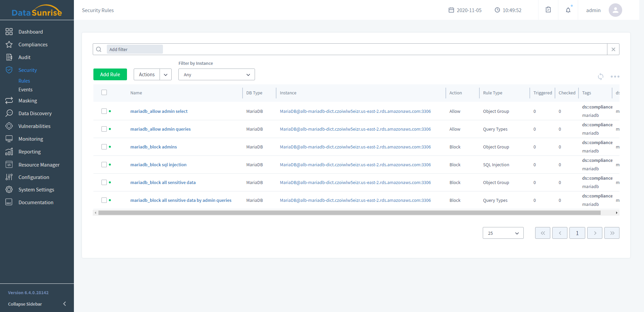Open the three-dots table options menu
The image size is (644, 312).
[615, 77]
